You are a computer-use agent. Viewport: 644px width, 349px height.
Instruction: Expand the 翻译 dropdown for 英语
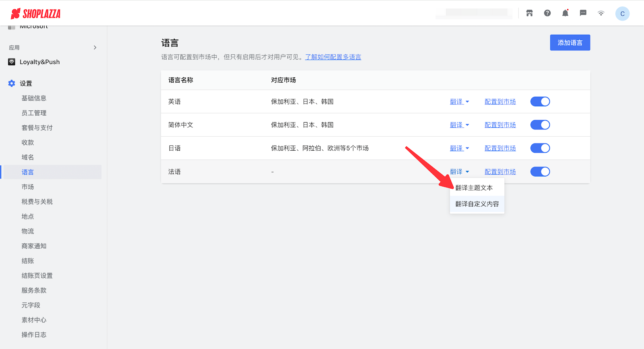pyautogui.click(x=459, y=102)
